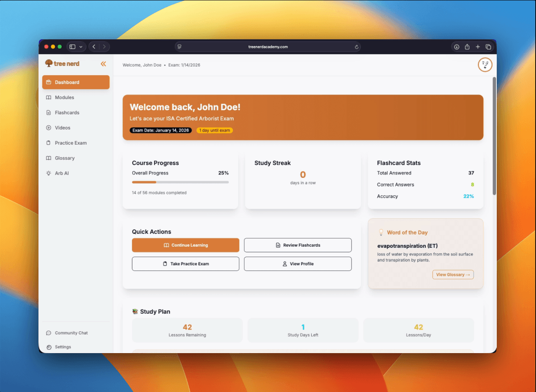Click the Continue Learning button
This screenshot has height=392, width=536.
(185, 245)
